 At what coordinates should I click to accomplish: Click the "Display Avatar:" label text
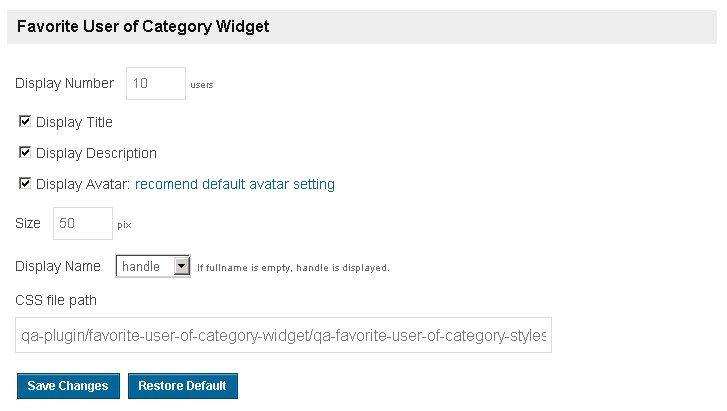83,184
